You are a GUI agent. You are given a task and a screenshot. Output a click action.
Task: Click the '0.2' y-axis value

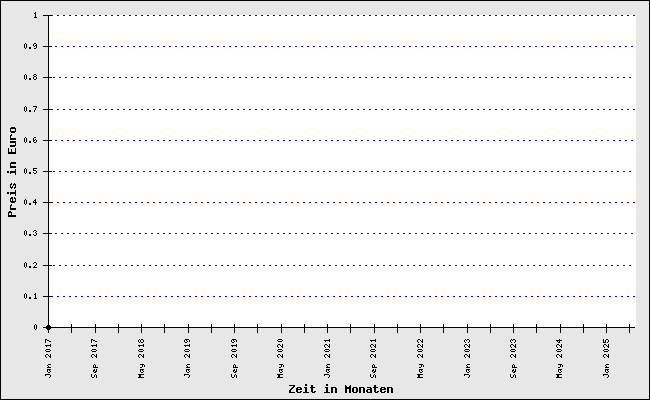pyautogui.click(x=30, y=265)
